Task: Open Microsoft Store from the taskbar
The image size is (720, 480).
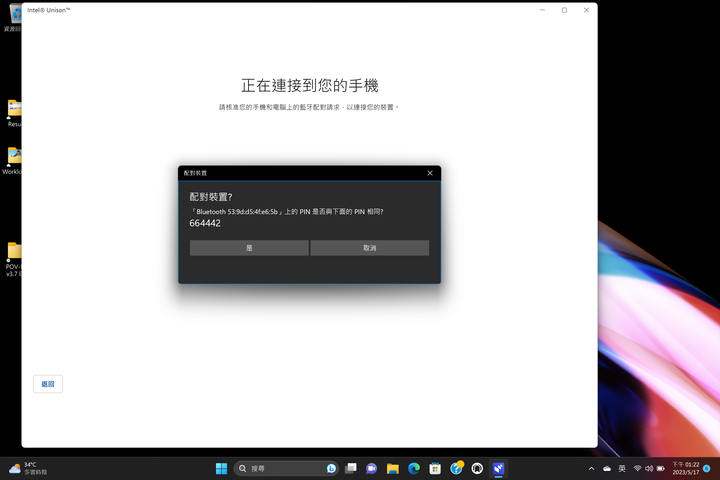Action: pyautogui.click(x=435, y=469)
